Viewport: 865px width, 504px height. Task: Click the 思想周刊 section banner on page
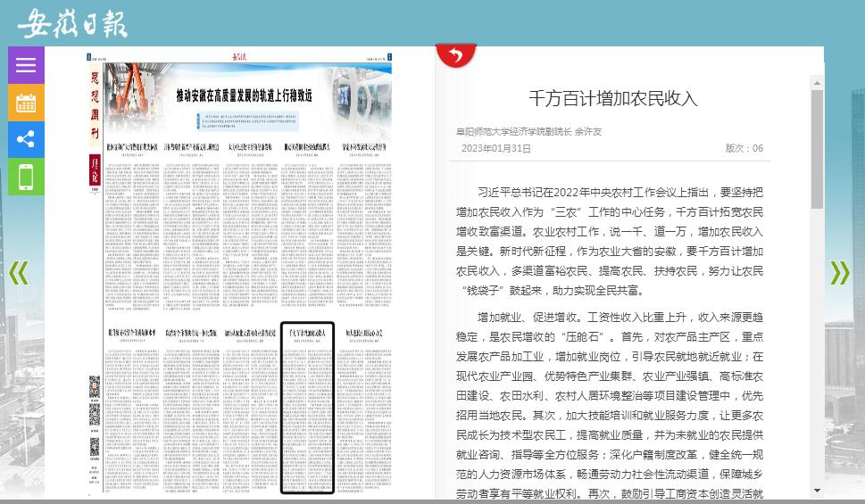[x=95, y=107]
